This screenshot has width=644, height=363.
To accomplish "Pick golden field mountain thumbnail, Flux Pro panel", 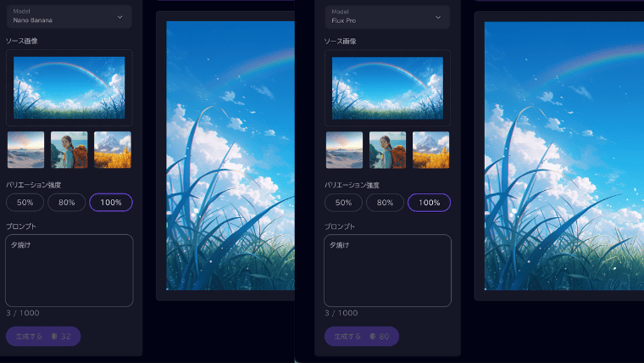I will [x=430, y=150].
